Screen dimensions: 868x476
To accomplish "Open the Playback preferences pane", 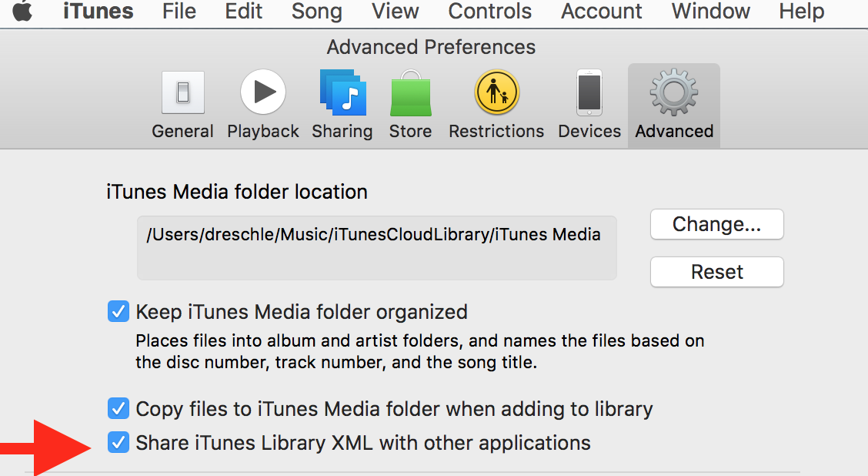I will click(263, 104).
